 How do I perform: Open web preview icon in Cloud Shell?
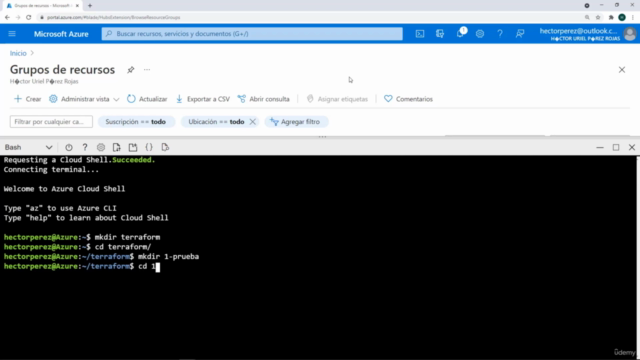[x=165, y=147]
